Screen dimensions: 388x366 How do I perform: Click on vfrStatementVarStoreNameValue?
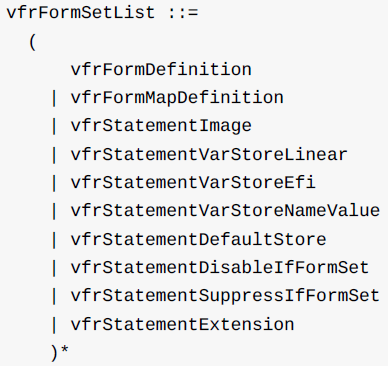tap(225, 211)
